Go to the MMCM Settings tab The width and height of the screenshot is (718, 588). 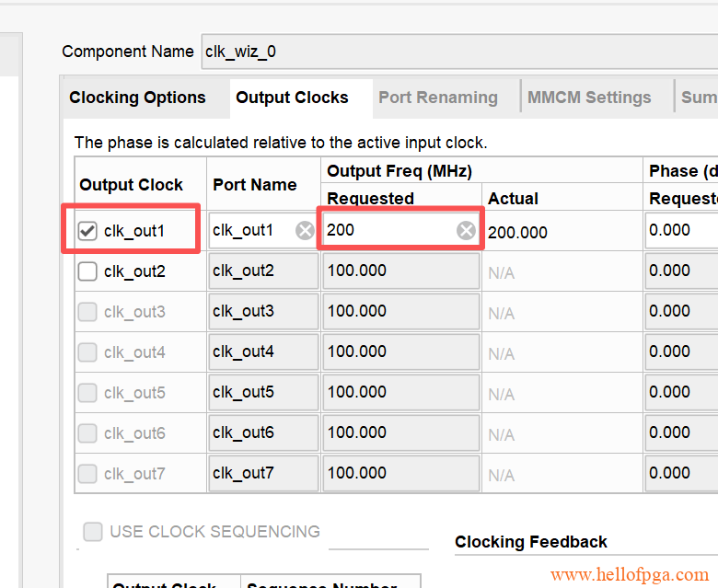(x=589, y=98)
